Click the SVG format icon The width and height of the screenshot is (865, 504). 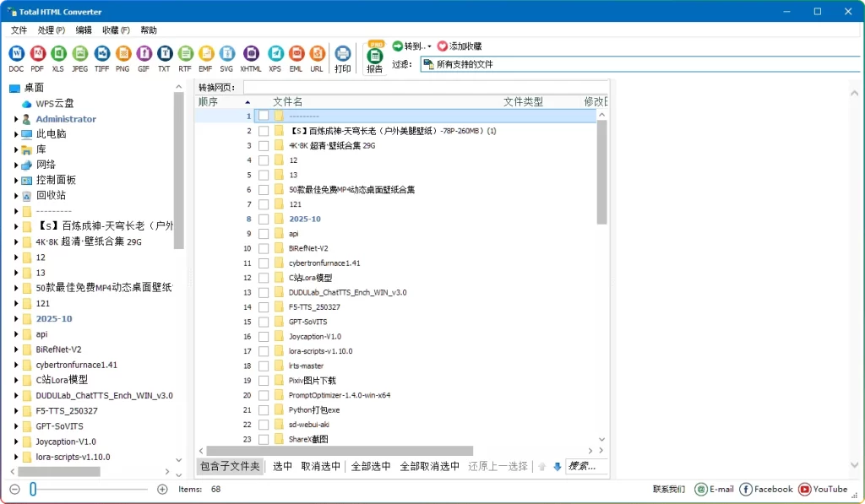click(226, 54)
